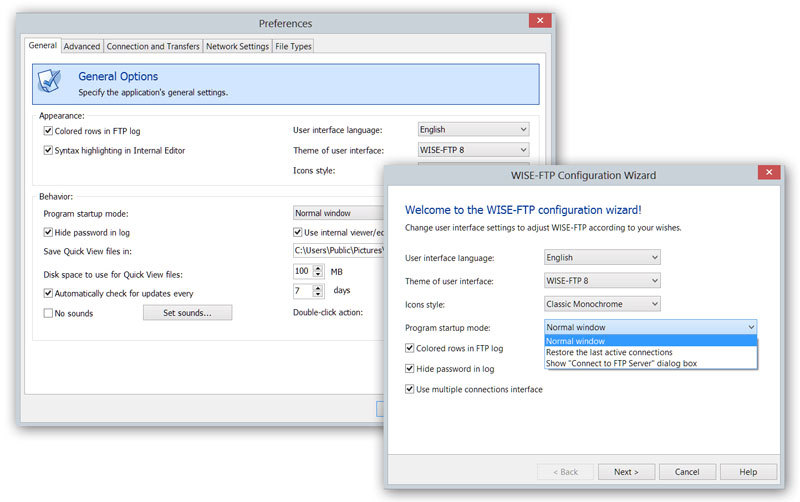
Task: Click the Save Quick View files path field
Action: click(338, 250)
